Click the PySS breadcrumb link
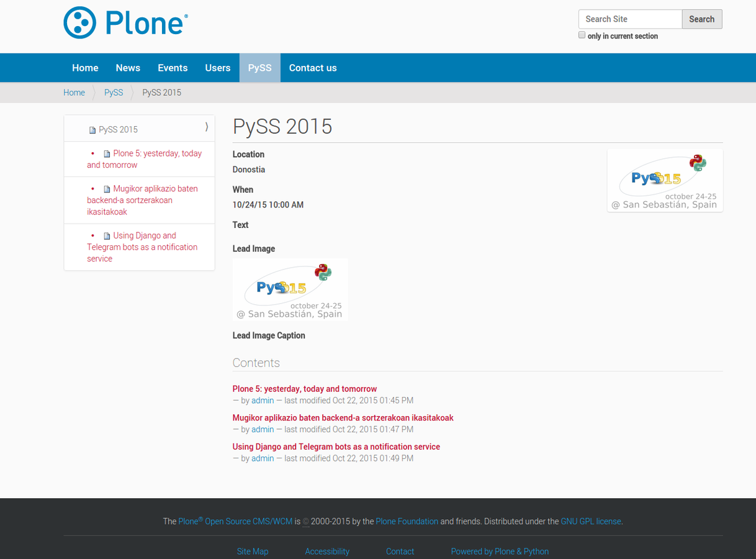This screenshot has height=559, width=756. point(114,93)
